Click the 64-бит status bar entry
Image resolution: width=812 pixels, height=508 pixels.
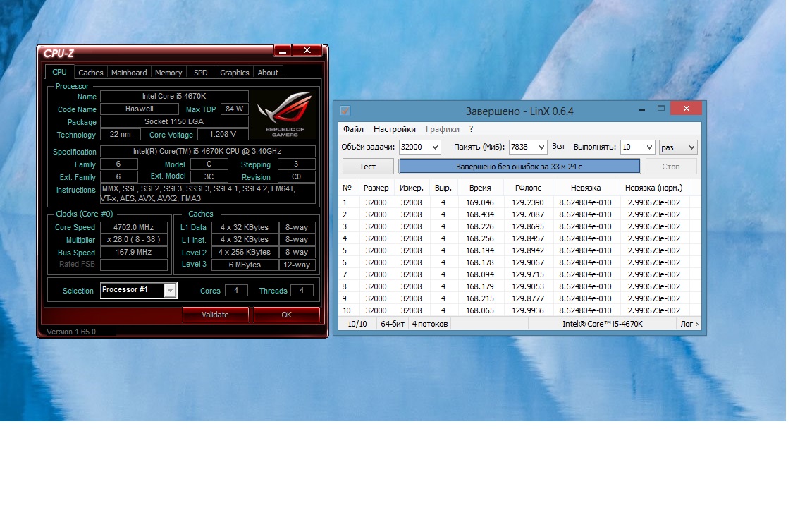point(392,324)
